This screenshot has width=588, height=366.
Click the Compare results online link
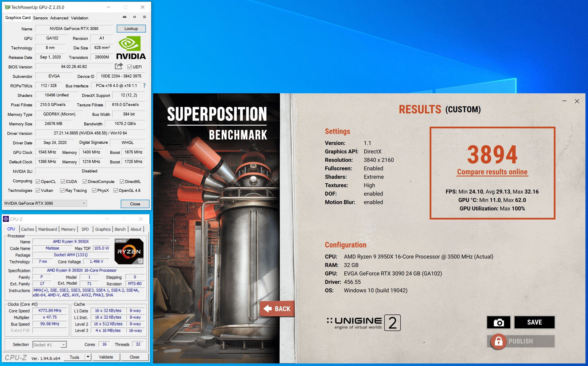[492, 172]
